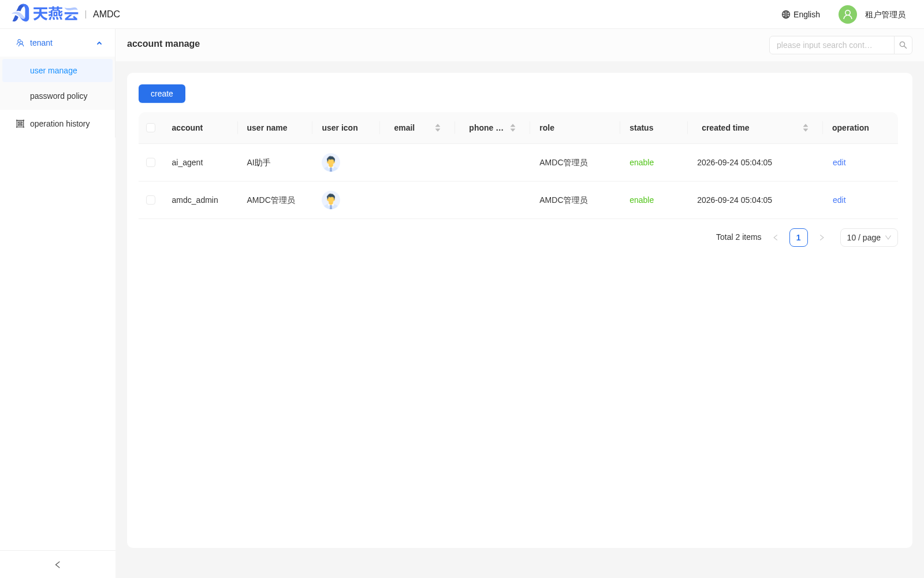
Task: Click the search magnifier icon
Action: [903, 45]
